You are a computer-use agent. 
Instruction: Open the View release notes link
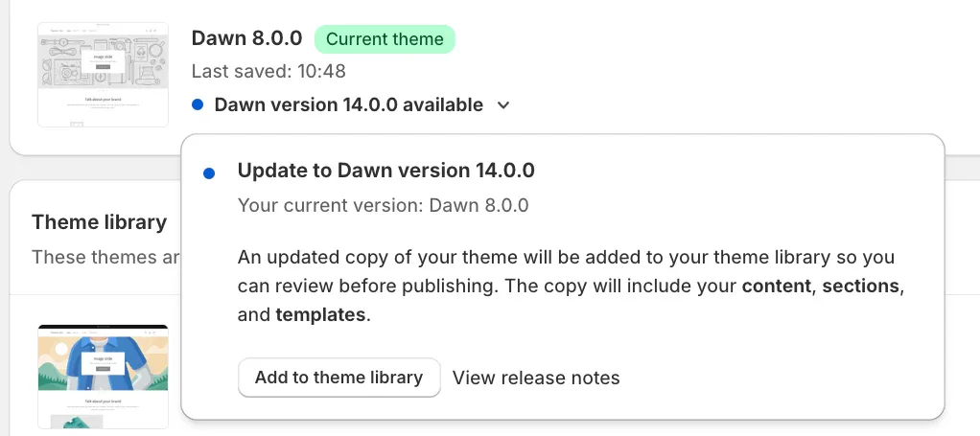[x=536, y=378]
